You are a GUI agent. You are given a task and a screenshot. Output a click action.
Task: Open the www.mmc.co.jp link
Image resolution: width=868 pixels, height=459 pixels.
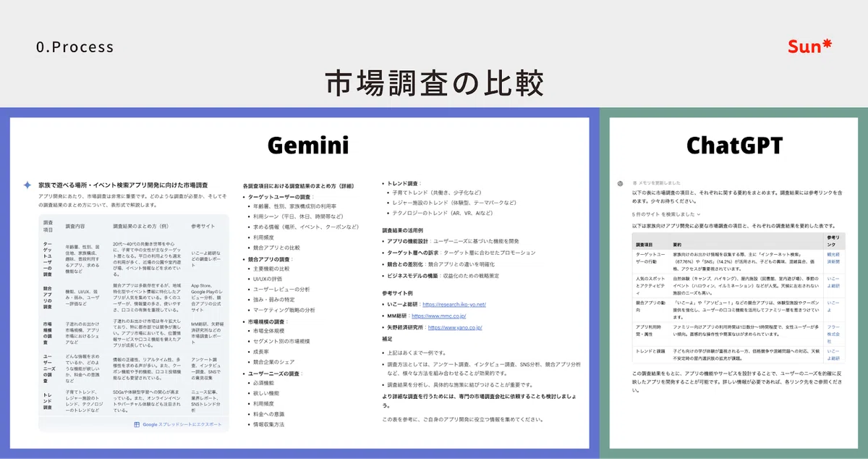click(439, 316)
